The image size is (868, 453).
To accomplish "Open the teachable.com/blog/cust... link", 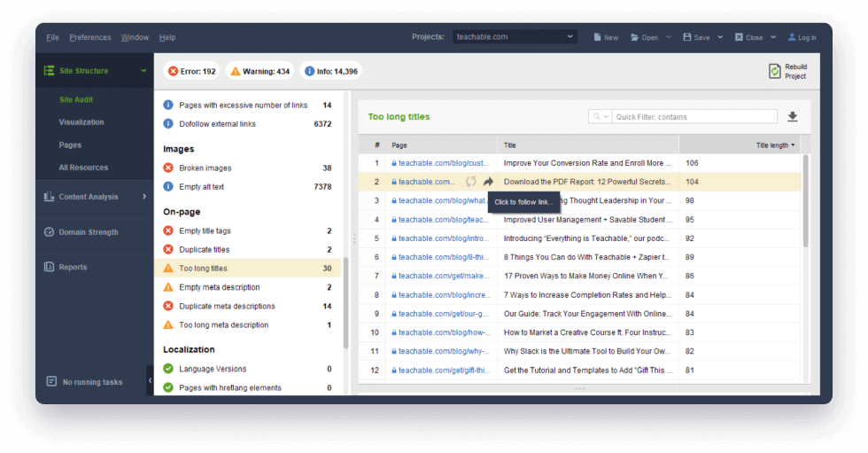I will 444,163.
